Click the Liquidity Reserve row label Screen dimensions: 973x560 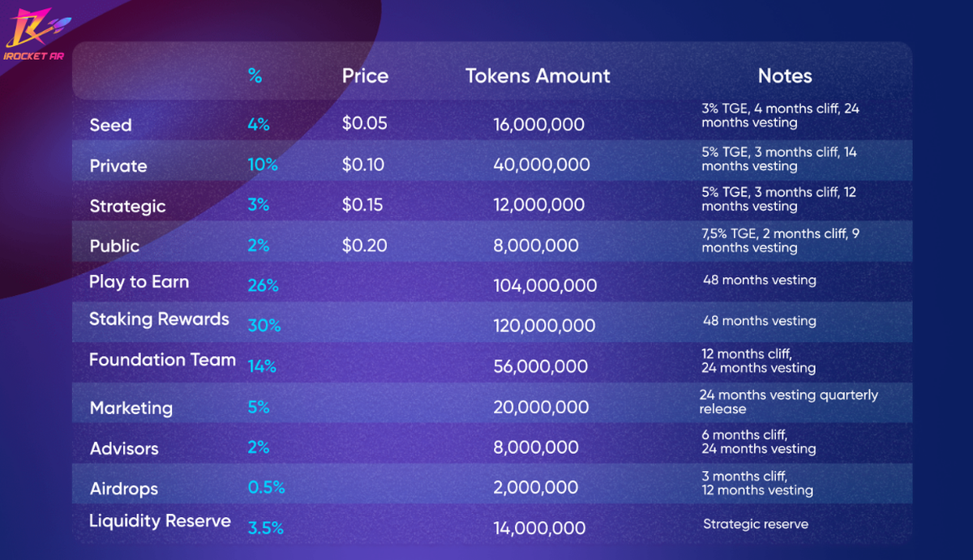pos(160,521)
